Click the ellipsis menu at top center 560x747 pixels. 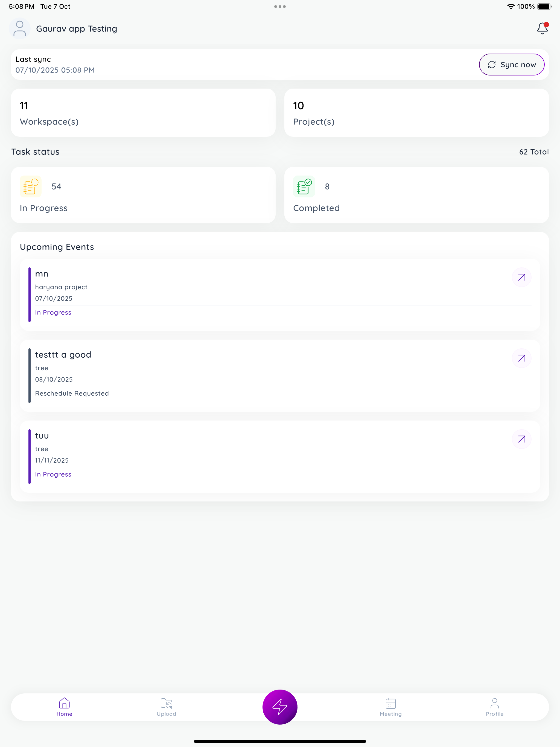pos(280,6)
